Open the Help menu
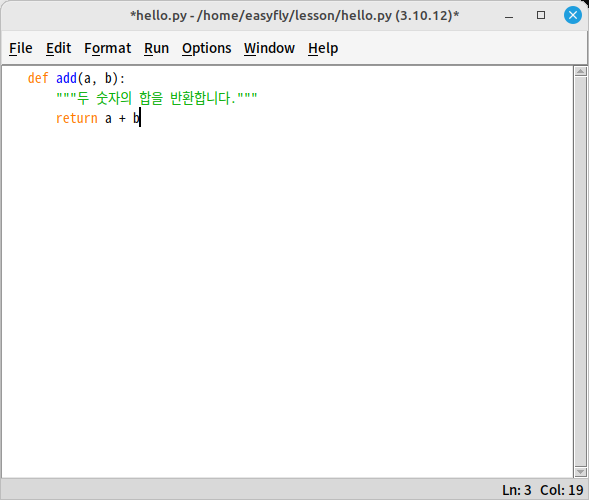The height and width of the screenshot is (500, 589). click(323, 48)
